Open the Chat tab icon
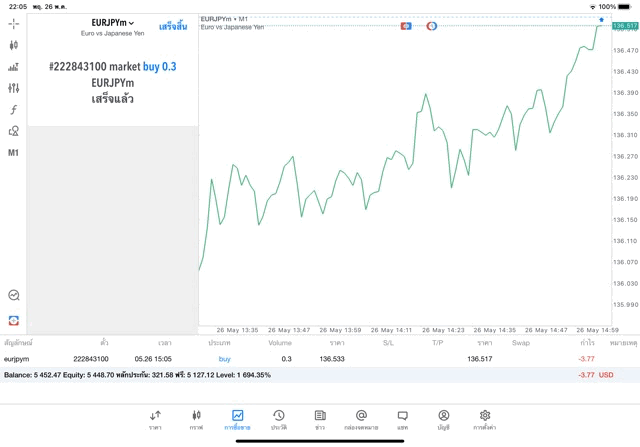Screen dimensions: 640x447 (x=402, y=419)
